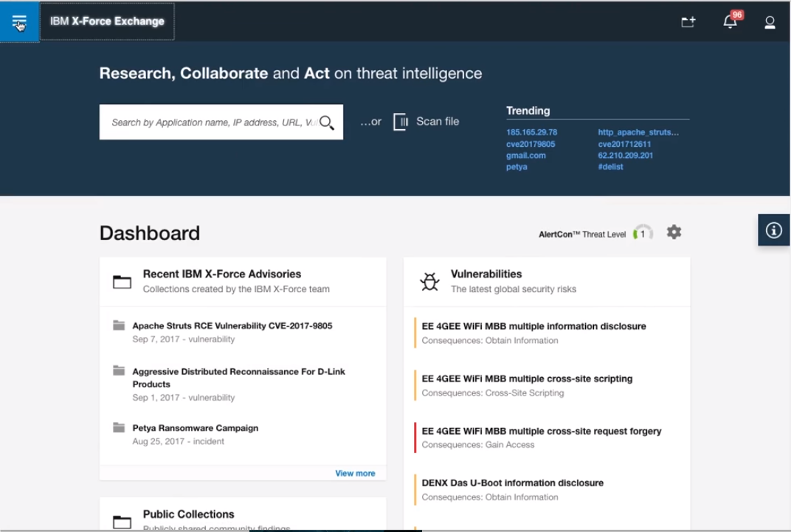Click the AlertCon threat level indicator
The height and width of the screenshot is (532, 791).
click(x=642, y=234)
